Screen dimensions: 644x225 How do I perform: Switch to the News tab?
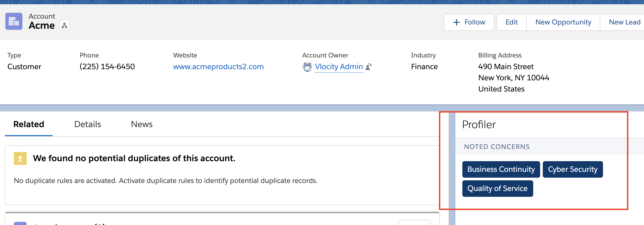142,124
